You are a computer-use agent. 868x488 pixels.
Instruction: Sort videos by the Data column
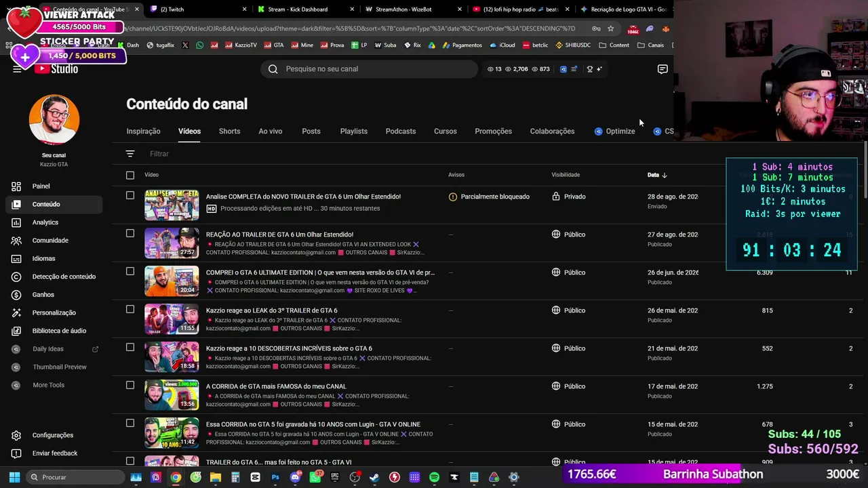[657, 175]
